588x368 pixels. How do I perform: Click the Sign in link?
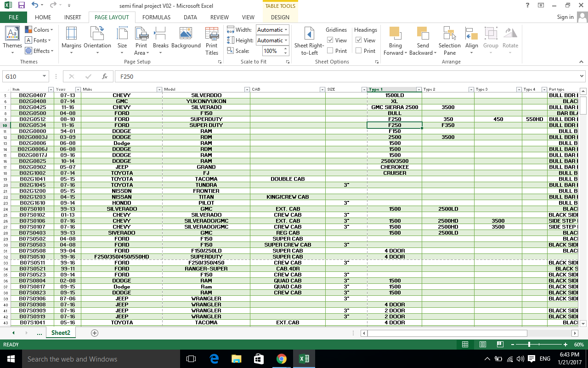pyautogui.click(x=565, y=17)
